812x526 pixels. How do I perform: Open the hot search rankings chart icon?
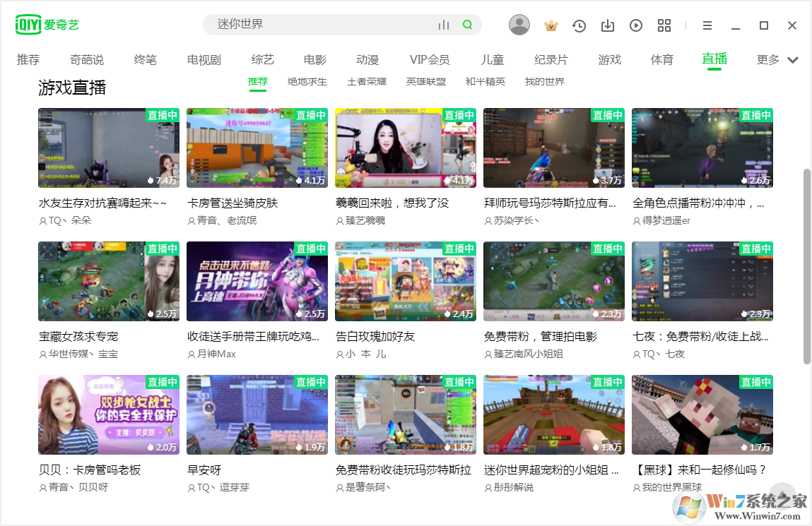444,25
